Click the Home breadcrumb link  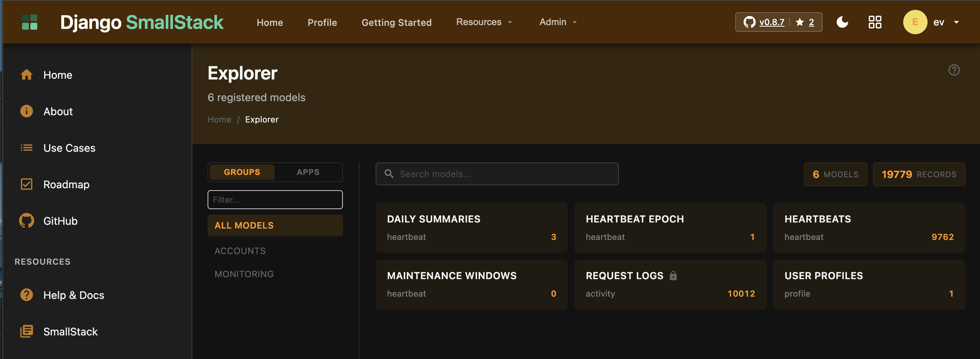tap(219, 119)
